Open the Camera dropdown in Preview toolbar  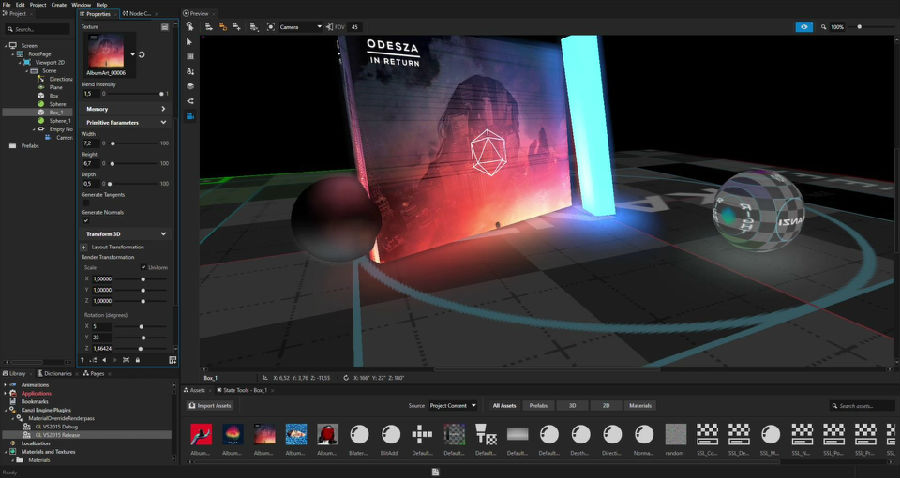coord(301,27)
